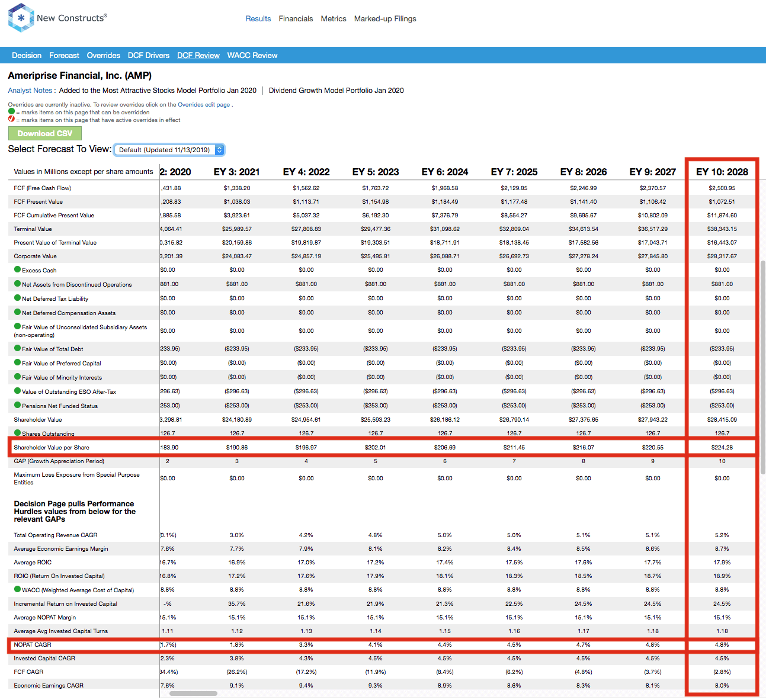This screenshot has width=766, height=700.
Task: Click green dot beside WACC row label
Action: (x=17, y=589)
